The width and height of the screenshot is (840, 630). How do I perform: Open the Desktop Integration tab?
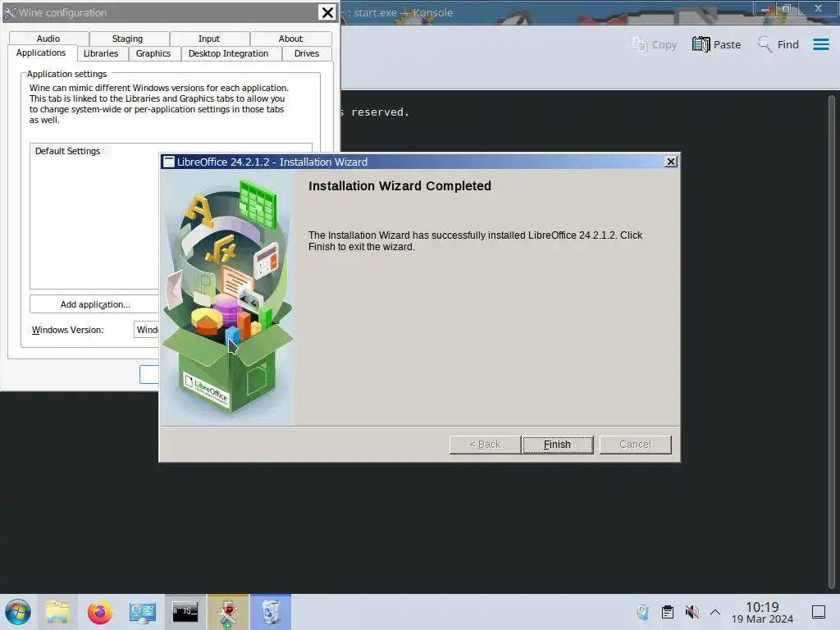pyautogui.click(x=229, y=53)
